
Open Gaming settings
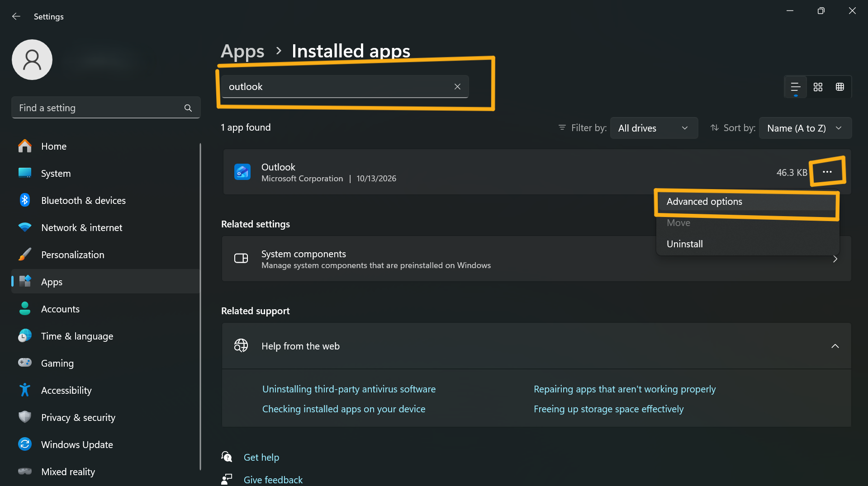pos(105,363)
